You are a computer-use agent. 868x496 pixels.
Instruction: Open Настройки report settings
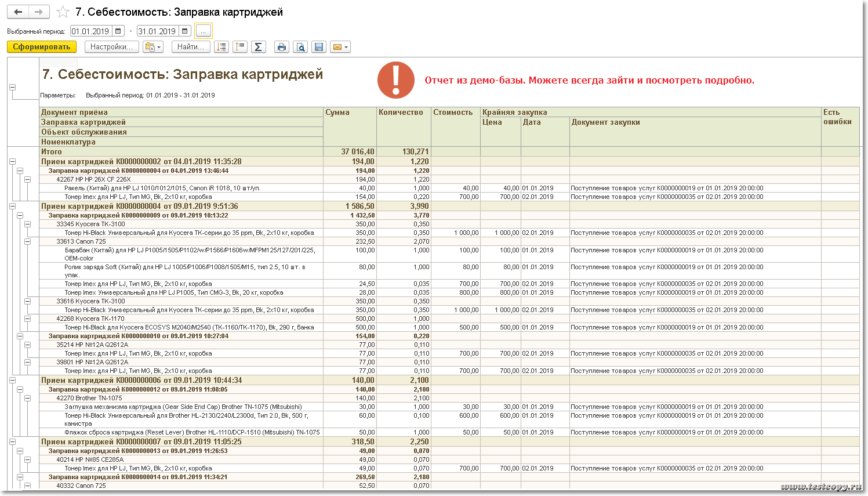coord(111,47)
